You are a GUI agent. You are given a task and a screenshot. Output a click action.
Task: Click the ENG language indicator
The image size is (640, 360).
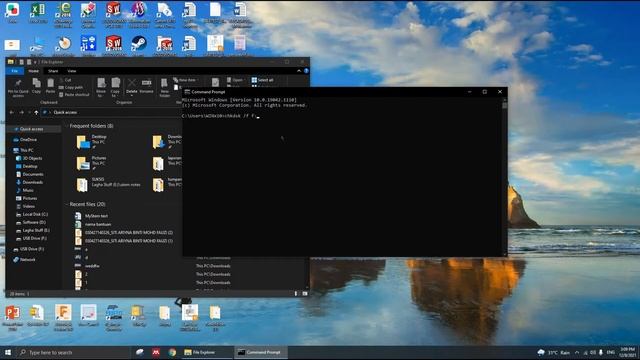click(x=611, y=352)
